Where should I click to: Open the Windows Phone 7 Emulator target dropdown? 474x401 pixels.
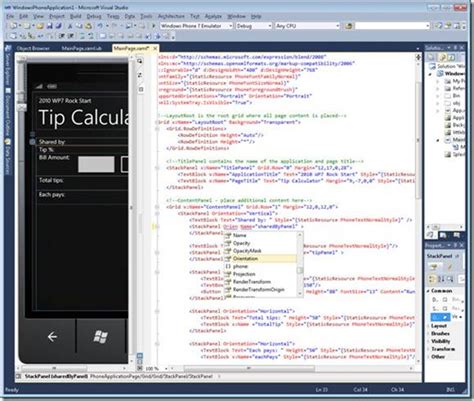[230, 26]
